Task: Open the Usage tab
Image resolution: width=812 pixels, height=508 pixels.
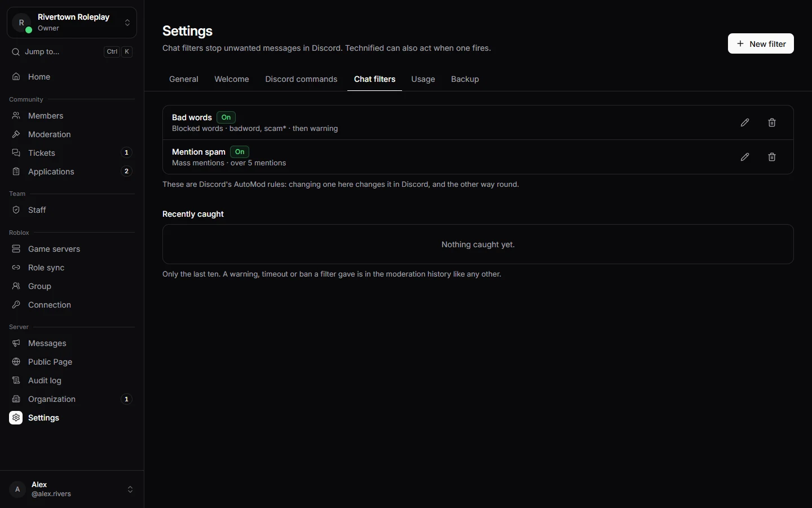Action: tap(423, 79)
